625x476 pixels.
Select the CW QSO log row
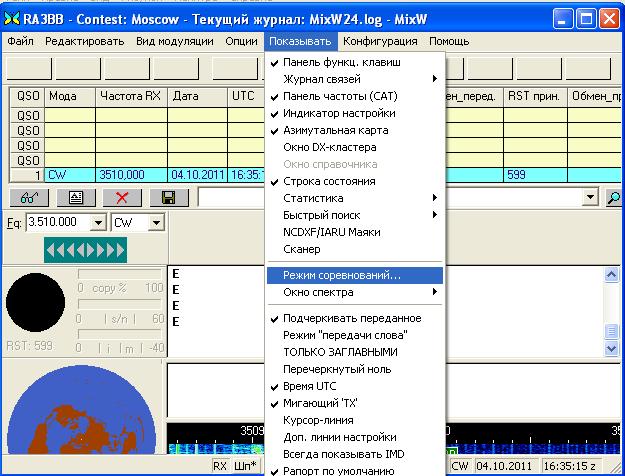coord(130,174)
